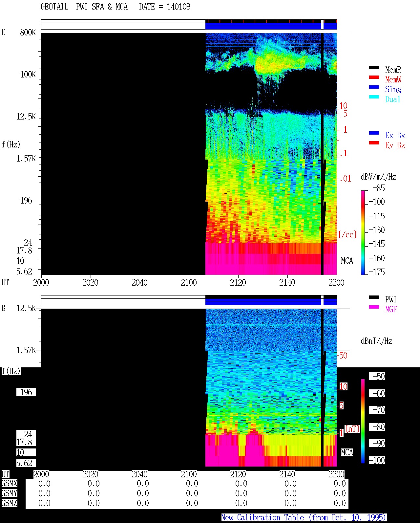Click the 'dBnT/√Hz' unit label

(377, 340)
